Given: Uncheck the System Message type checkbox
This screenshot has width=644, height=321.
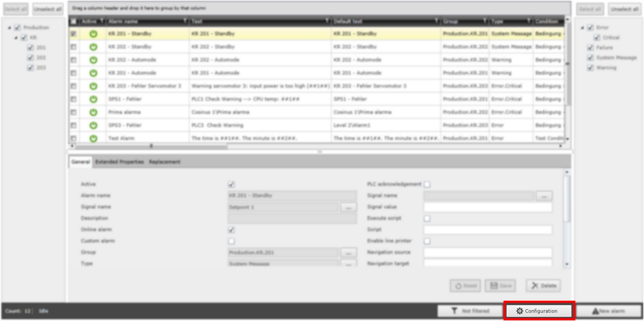Looking at the screenshot, I should [x=590, y=58].
